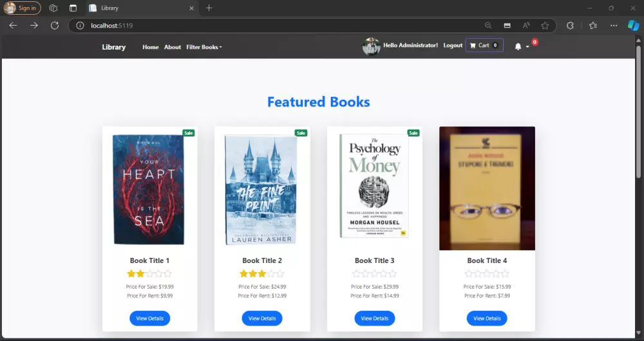Click the Sign in profile button

pos(22,8)
